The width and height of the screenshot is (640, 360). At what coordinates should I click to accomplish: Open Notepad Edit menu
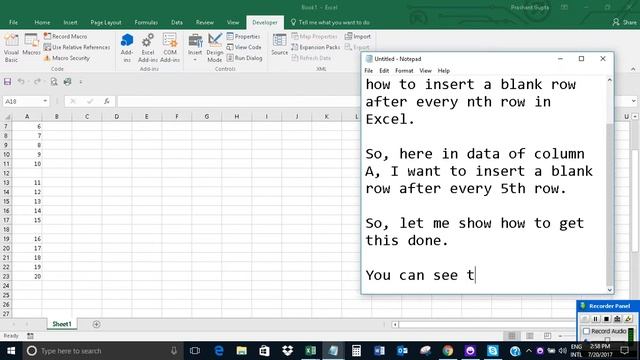384,71
